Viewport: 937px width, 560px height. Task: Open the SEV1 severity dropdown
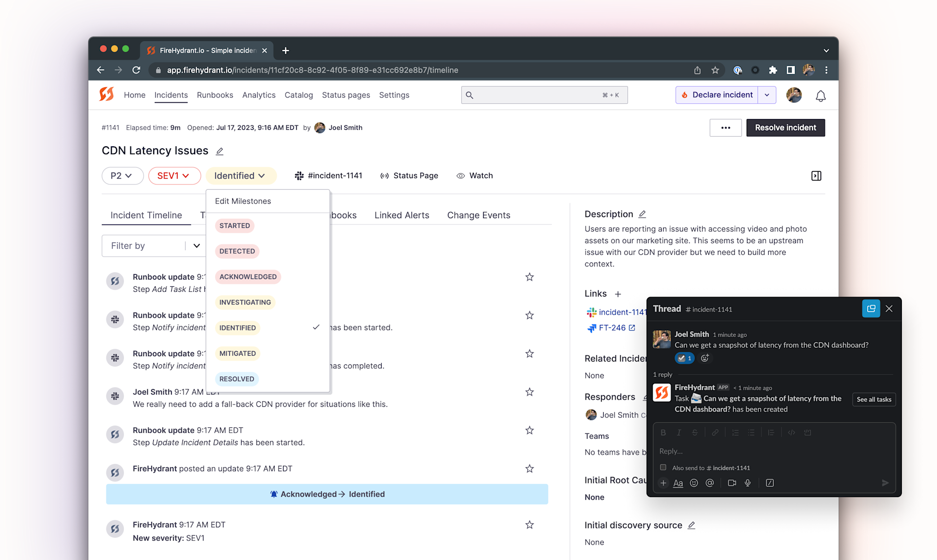pos(174,176)
